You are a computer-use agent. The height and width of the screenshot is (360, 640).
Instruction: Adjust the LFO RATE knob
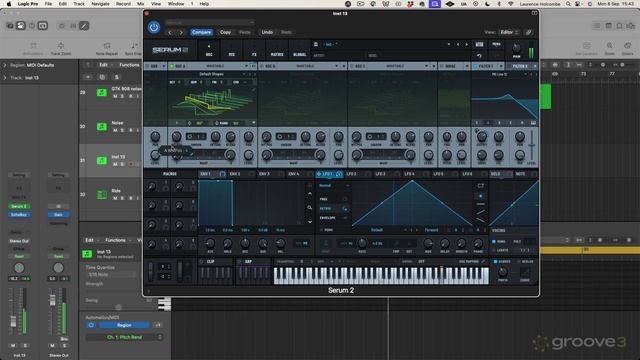(x=362, y=243)
